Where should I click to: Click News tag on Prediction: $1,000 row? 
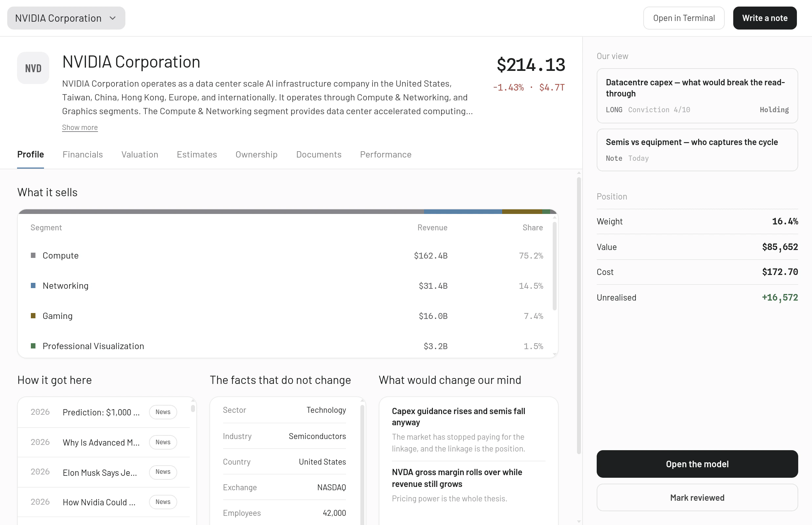click(163, 412)
